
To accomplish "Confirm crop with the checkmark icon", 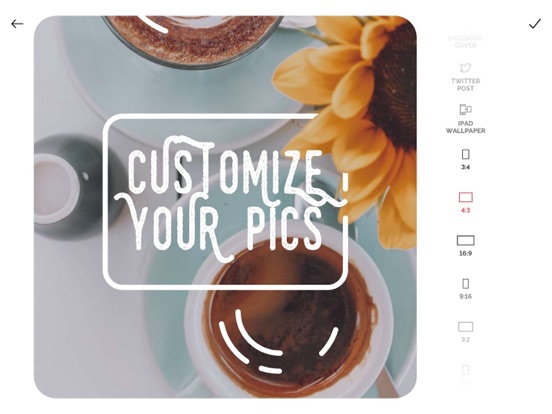I will click(x=534, y=24).
